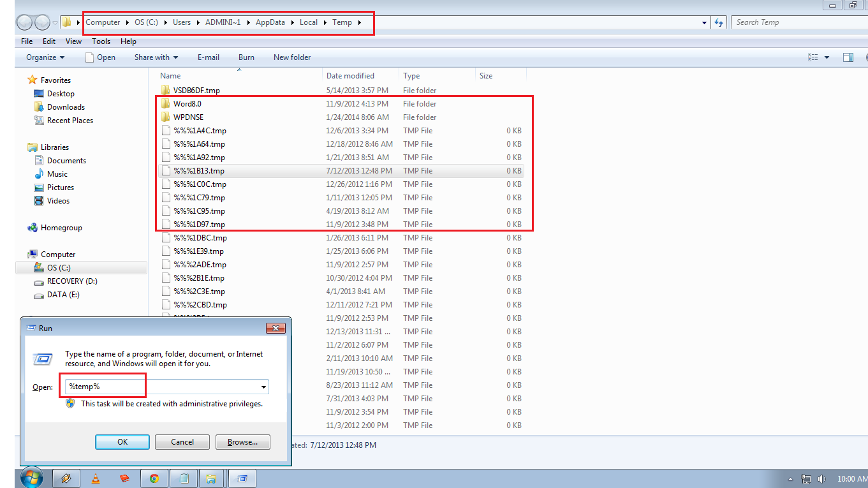Click the Change your view icon
Image resolution: width=868 pixels, height=488 pixels.
tap(813, 57)
